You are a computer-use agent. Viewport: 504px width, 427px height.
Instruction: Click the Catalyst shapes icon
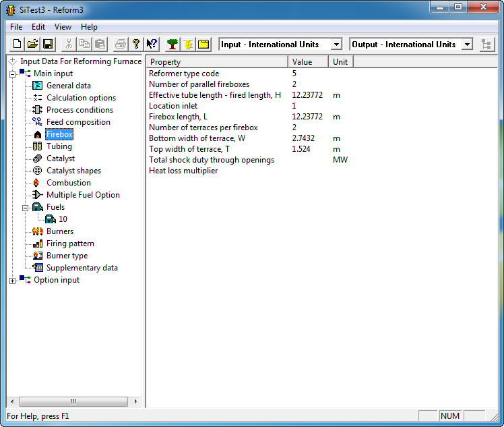(38, 171)
